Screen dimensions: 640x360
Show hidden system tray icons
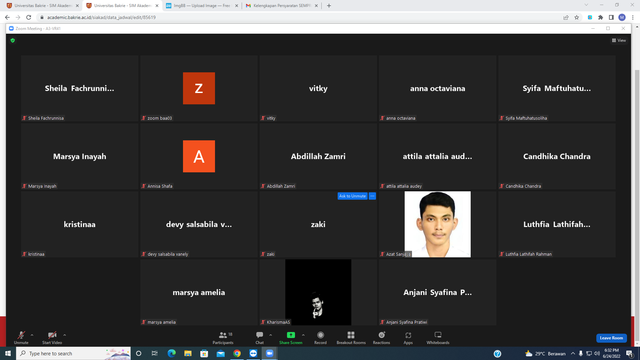[573, 353]
